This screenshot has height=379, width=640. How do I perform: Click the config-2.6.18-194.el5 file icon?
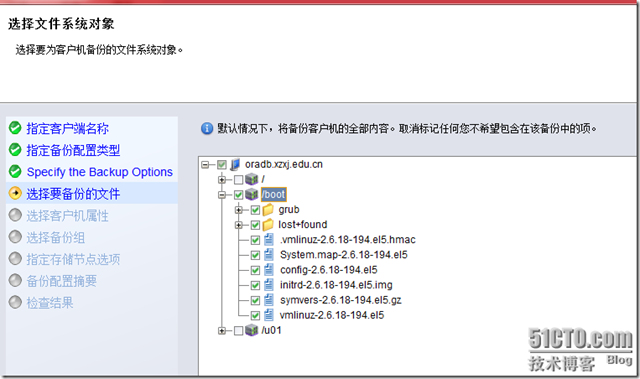pyautogui.click(x=269, y=270)
